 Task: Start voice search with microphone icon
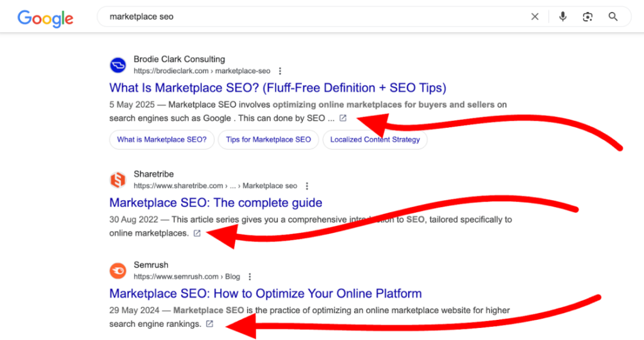pyautogui.click(x=562, y=17)
